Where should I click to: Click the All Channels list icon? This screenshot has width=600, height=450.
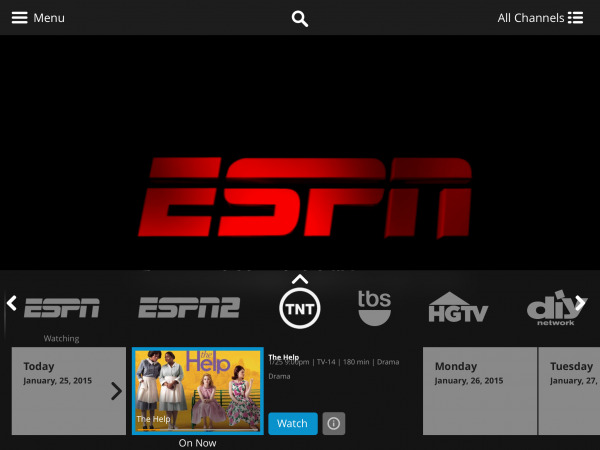pyautogui.click(x=575, y=18)
